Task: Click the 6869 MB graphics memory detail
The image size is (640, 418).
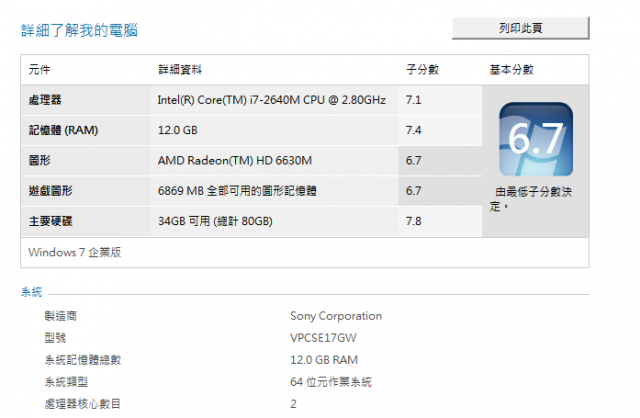Action: [237, 191]
